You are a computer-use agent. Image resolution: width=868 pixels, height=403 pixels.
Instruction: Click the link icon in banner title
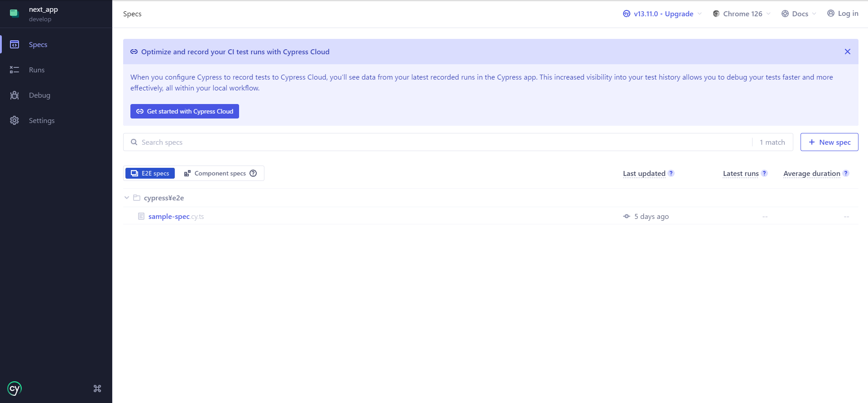click(134, 52)
